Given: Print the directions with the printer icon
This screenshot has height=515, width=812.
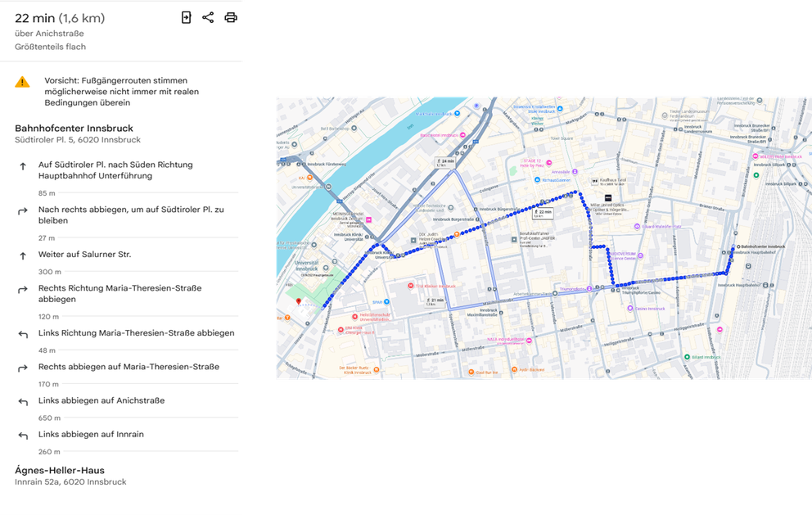Looking at the screenshot, I should [x=231, y=17].
